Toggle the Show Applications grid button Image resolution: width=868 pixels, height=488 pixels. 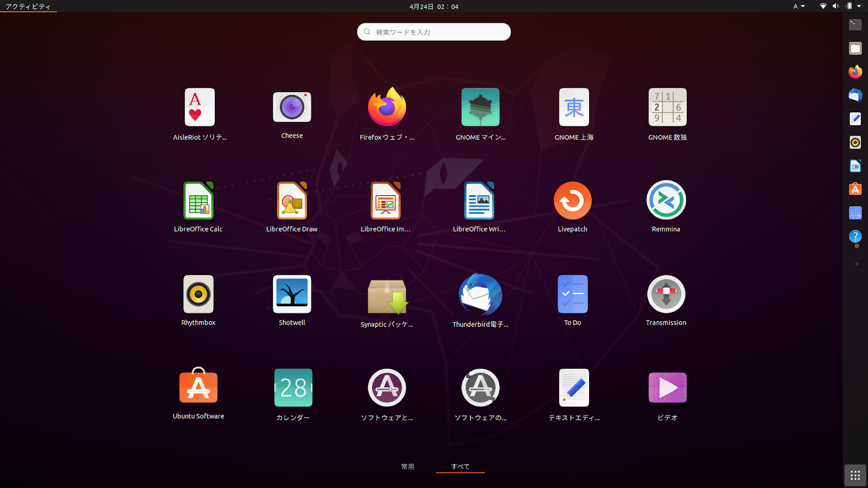point(856,476)
